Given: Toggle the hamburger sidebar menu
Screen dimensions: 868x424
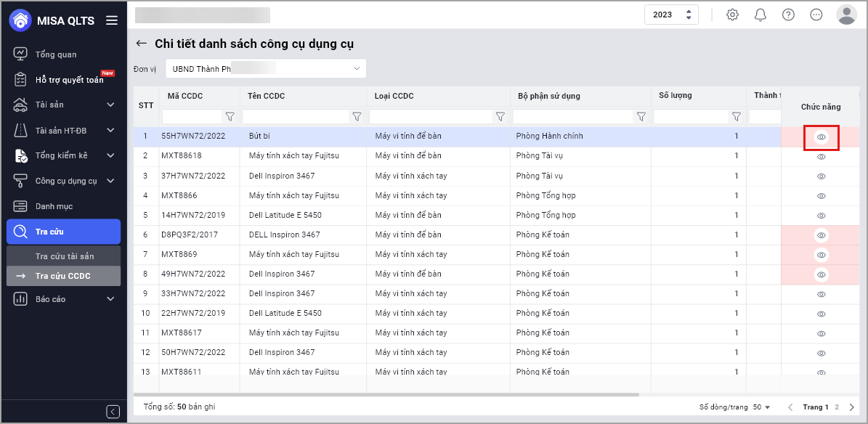Looking at the screenshot, I should pos(112,20).
